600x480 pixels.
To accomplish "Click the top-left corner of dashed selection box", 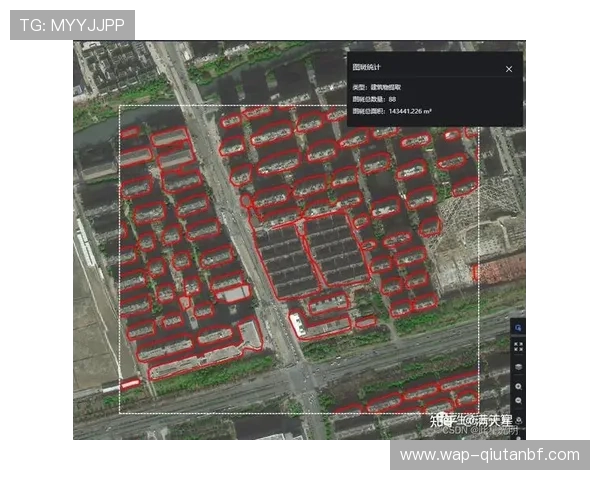I will tap(120, 106).
